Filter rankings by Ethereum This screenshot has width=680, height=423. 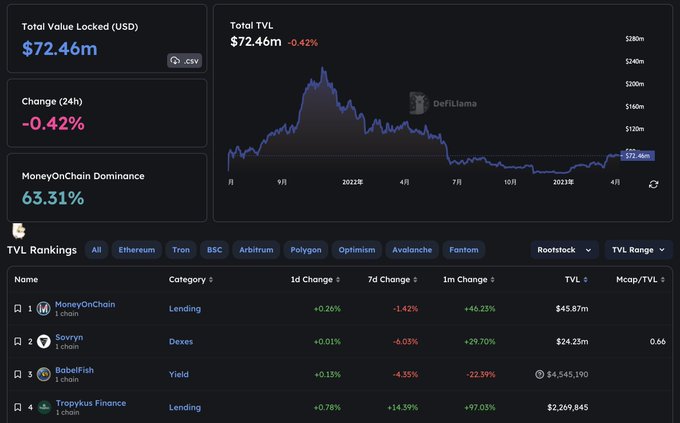[x=137, y=250]
